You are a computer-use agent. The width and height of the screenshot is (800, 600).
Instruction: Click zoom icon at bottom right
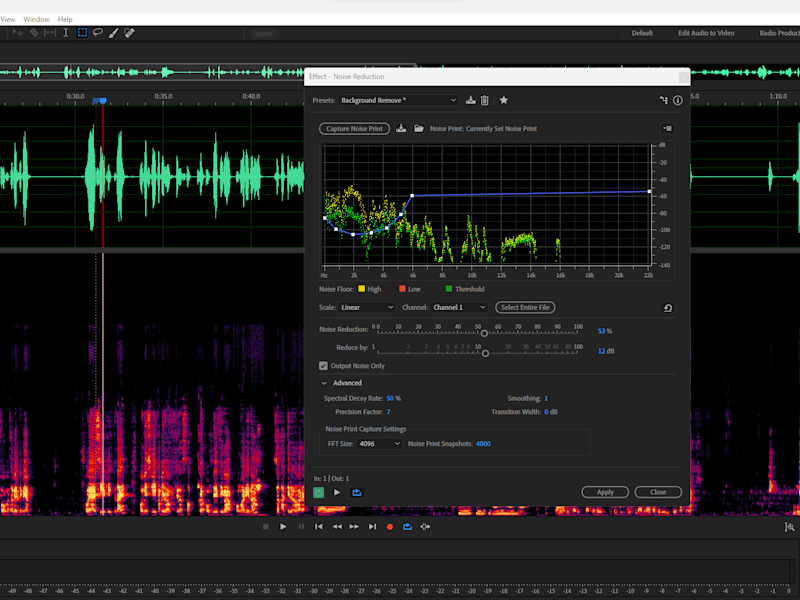click(789, 527)
